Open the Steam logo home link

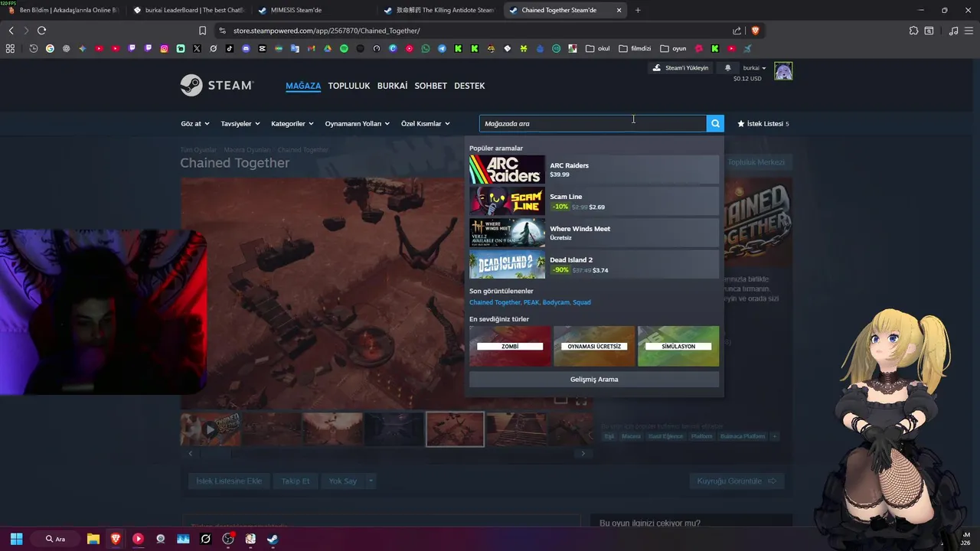click(217, 85)
